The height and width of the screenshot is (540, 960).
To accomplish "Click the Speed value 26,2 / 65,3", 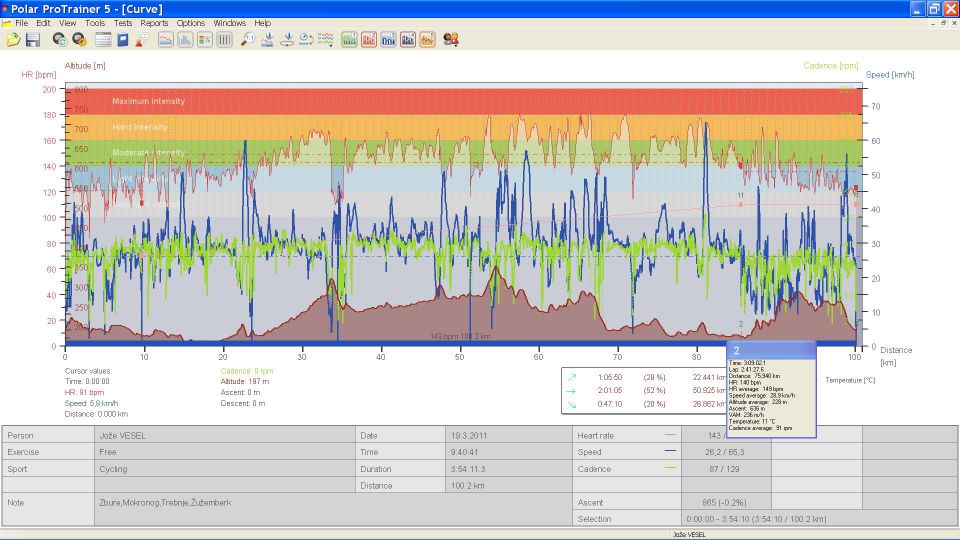I will (x=724, y=452).
